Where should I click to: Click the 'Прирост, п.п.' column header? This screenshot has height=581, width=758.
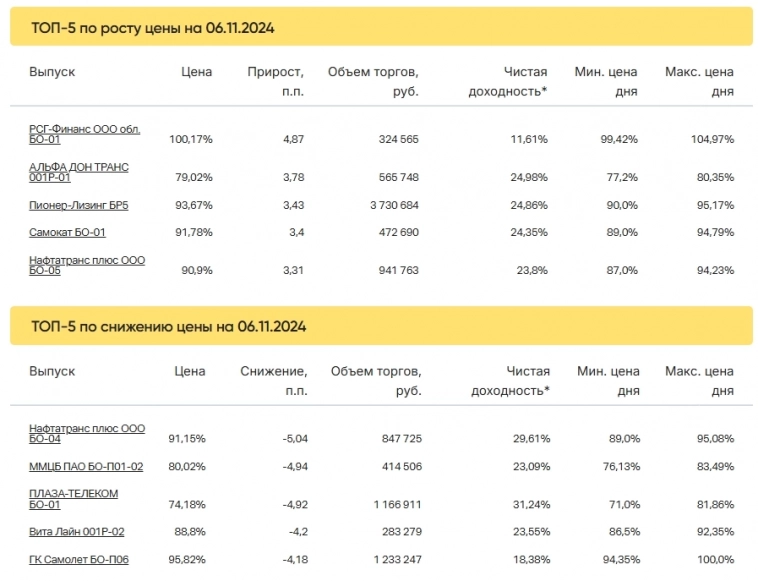click(276, 81)
